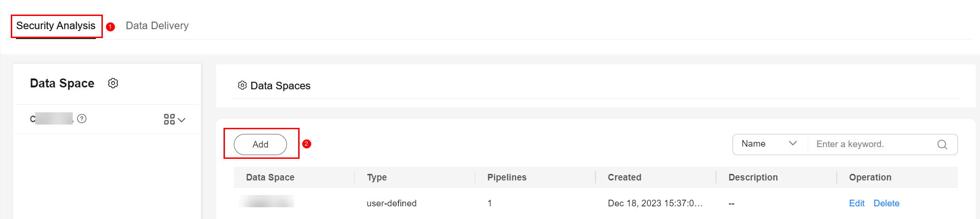Viewport: 980px width, 219px height.
Task: Switch to Data Delivery tab
Action: click(157, 26)
